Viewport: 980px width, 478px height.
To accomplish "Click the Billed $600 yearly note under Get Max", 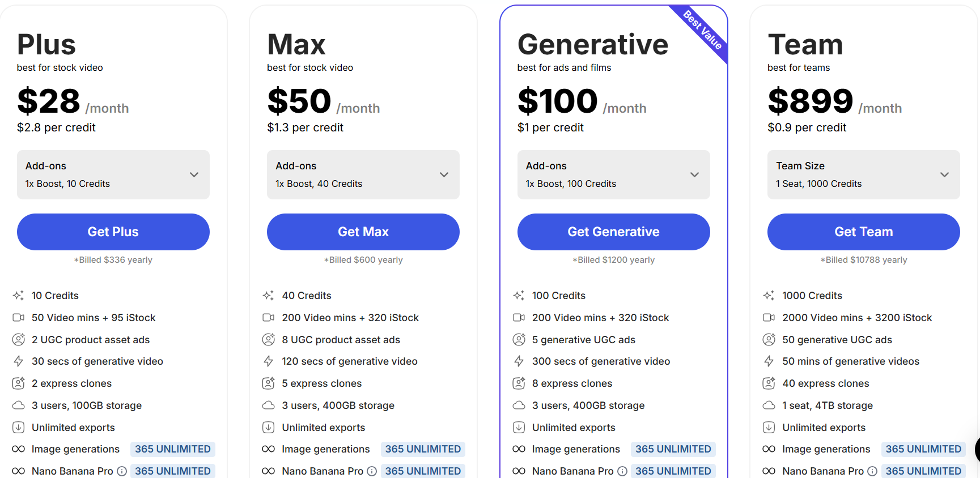I will [x=363, y=259].
